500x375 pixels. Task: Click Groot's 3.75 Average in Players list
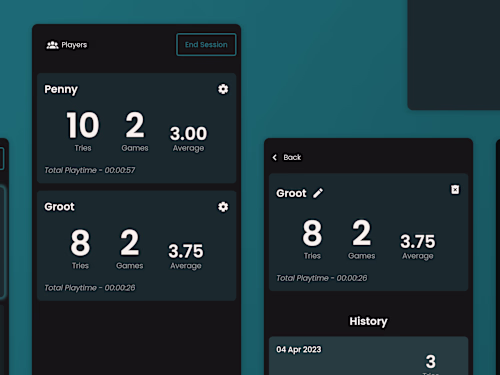186,251
